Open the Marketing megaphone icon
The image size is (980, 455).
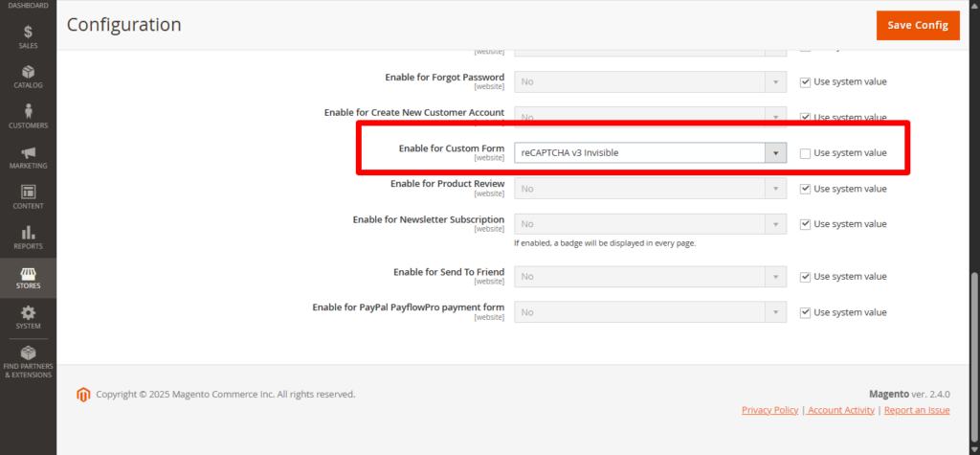[x=28, y=153]
